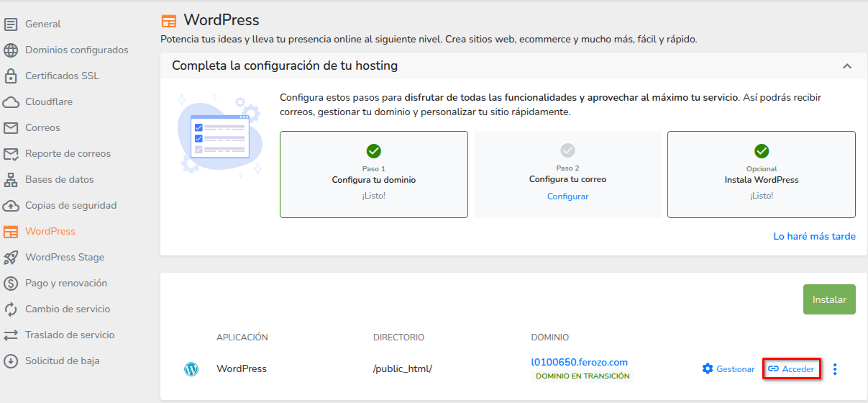This screenshot has height=403, width=868.
Task: Dismiss setup with Lo haré más tarde
Action: point(814,236)
